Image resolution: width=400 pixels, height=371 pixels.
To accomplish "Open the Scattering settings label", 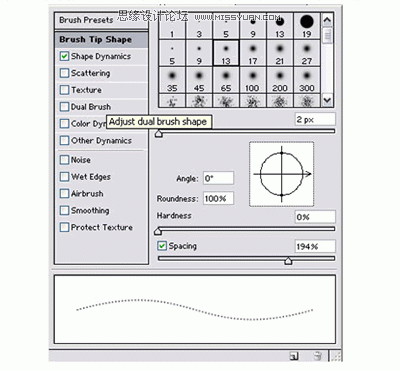I will coord(90,73).
